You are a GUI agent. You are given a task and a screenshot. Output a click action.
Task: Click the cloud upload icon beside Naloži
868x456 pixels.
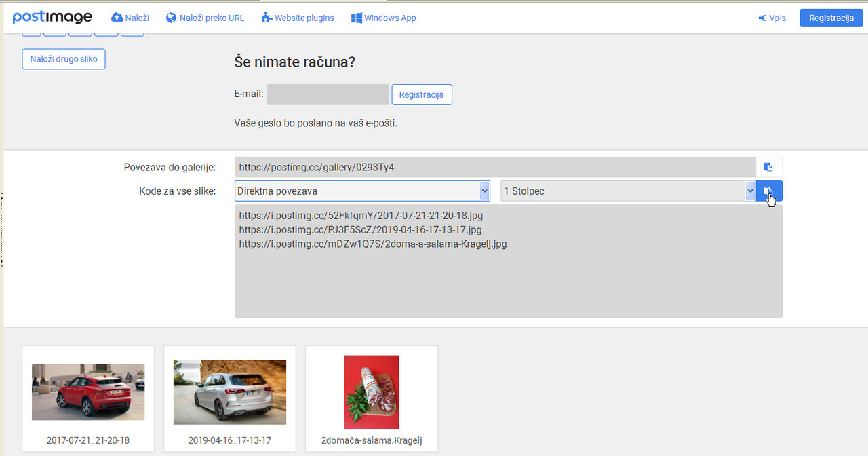[x=117, y=18]
